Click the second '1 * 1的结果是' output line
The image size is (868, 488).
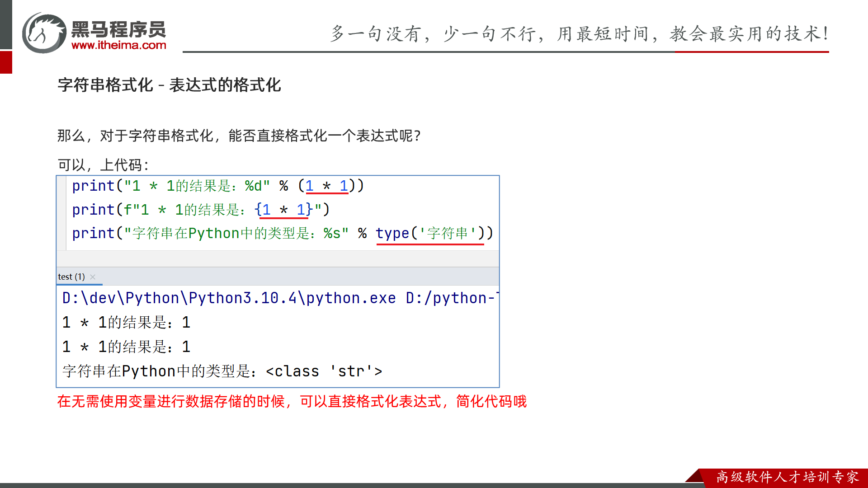coord(126,347)
